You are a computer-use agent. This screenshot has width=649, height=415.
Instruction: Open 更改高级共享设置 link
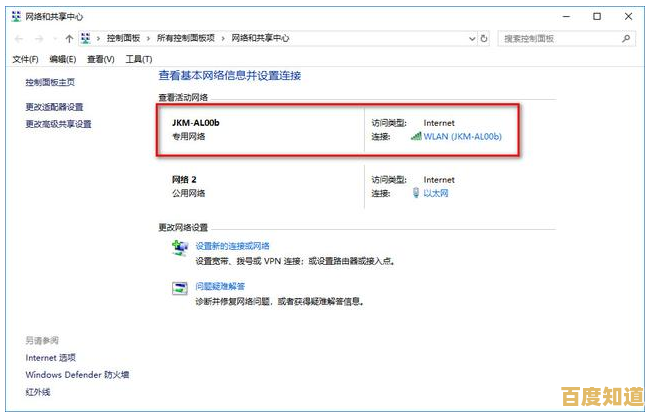pos(58,124)
